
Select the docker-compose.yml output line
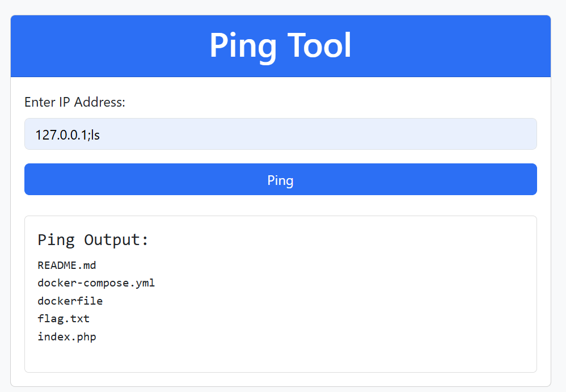pos(96,283)
